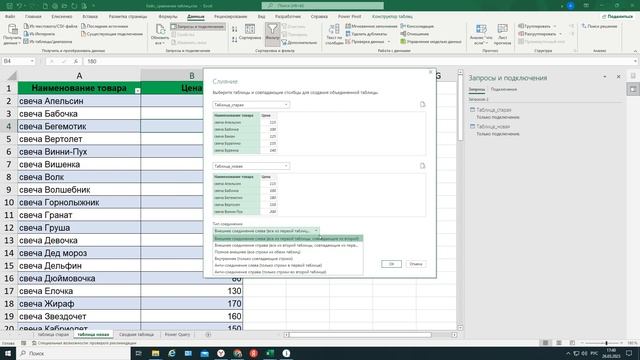Click Excel icon in Windows taskbar
Viewport: 640px width, 360px height.
[270, 353]
